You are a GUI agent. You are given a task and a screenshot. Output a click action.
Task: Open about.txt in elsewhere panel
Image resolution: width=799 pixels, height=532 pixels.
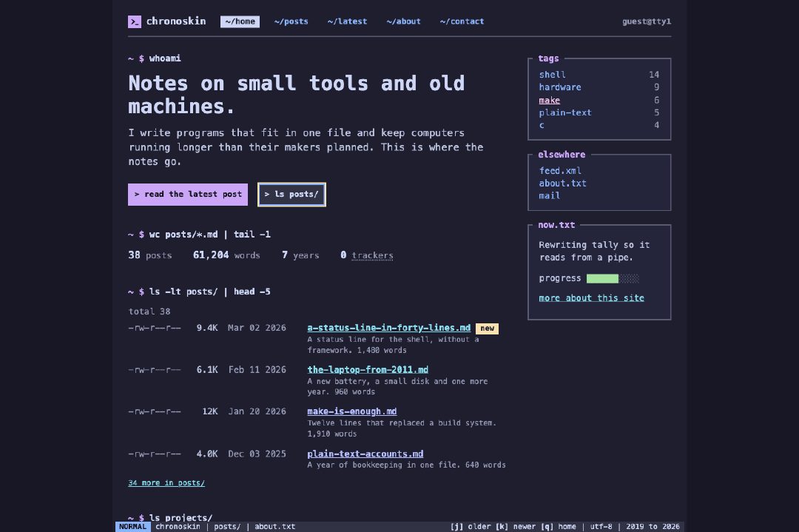coord(562,183)
